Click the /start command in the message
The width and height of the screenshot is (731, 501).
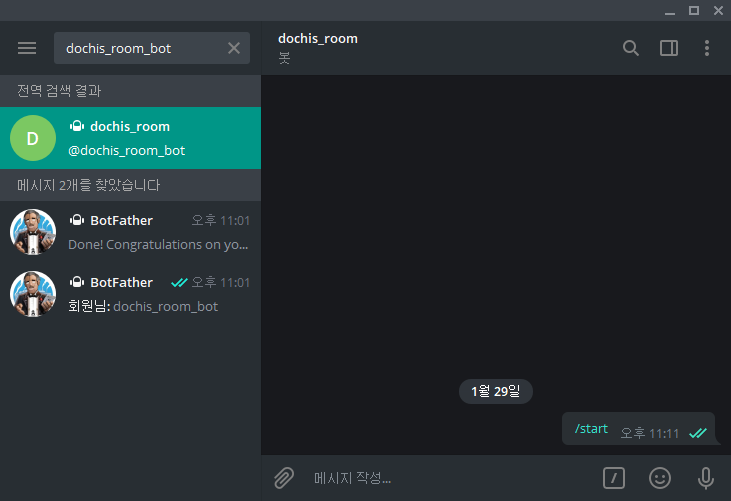tap(591, 428)
